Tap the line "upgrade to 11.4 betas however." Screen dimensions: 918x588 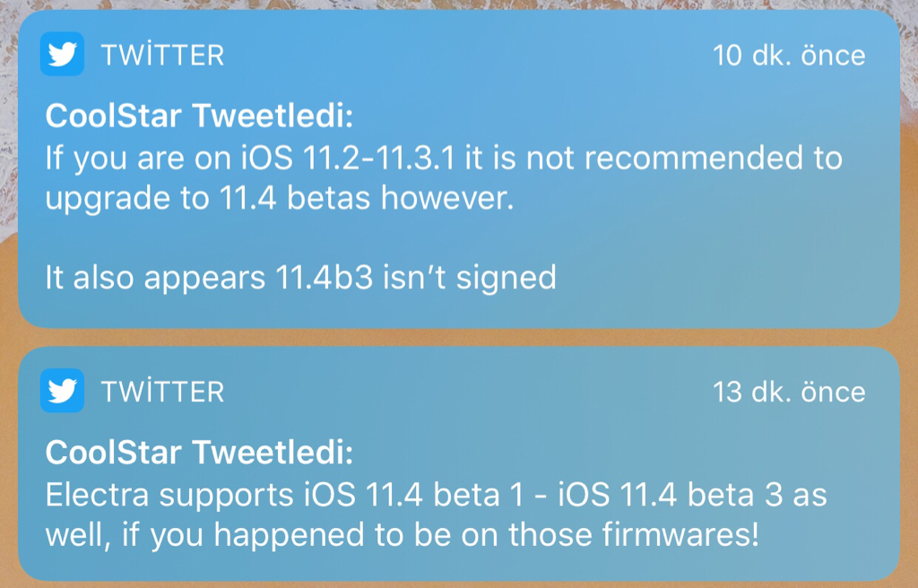click(x=280, y=199)
